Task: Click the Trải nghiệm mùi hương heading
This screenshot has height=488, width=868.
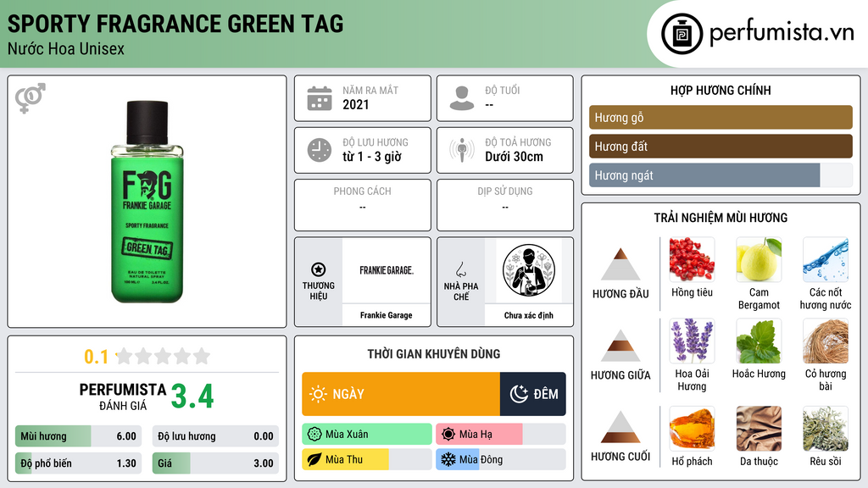Action: point(721,218)
